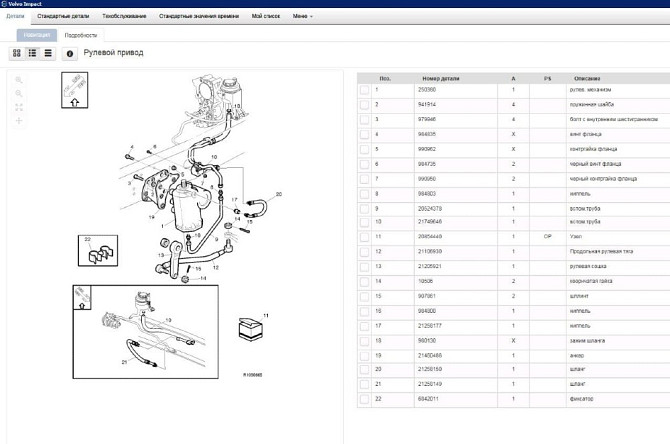Check the row for part 20854449
670x444 pixels.
tap(365, 237)
